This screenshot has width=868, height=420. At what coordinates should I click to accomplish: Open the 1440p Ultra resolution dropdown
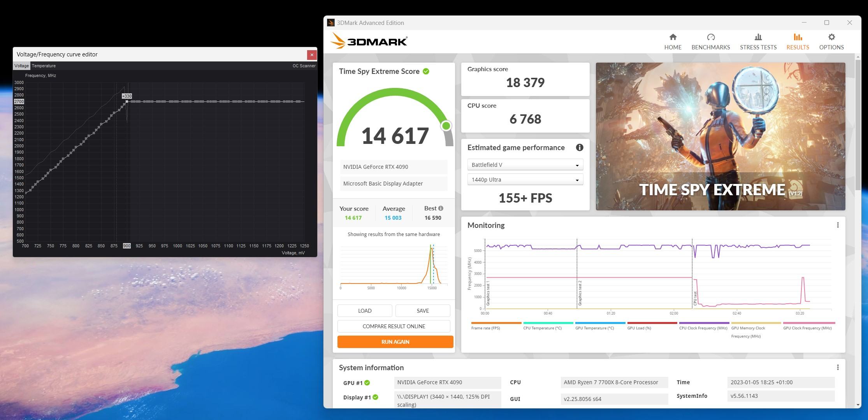point(525,180)
